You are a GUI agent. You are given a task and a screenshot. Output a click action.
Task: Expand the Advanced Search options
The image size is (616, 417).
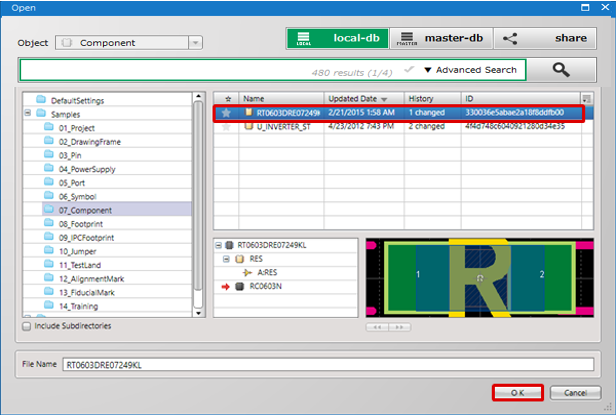click(470, 70)
